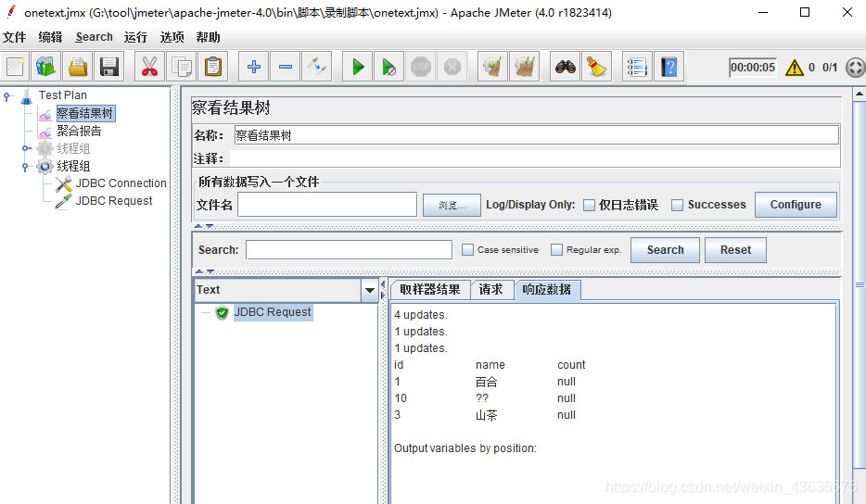Viewport: 866px width, 504px height.
Task: Switch to the 请求 tab
Action: (x=491, y=290)
